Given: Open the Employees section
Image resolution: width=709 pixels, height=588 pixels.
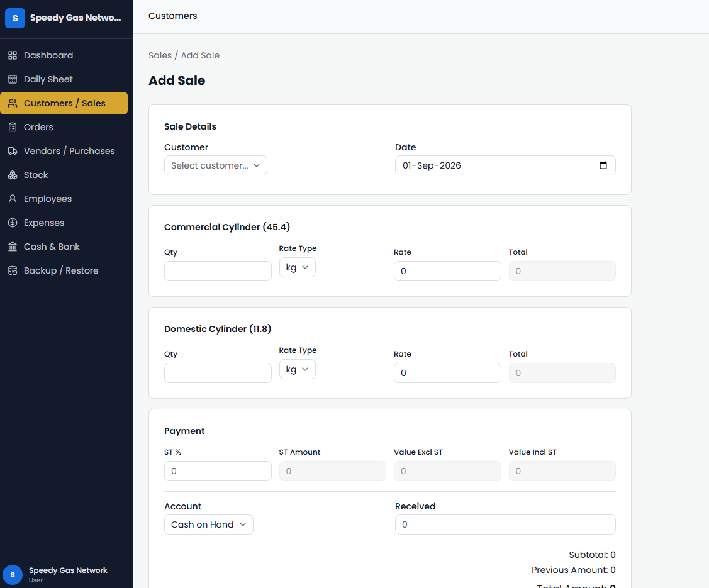Looking at the screenshot, I should tap(64, 199).
